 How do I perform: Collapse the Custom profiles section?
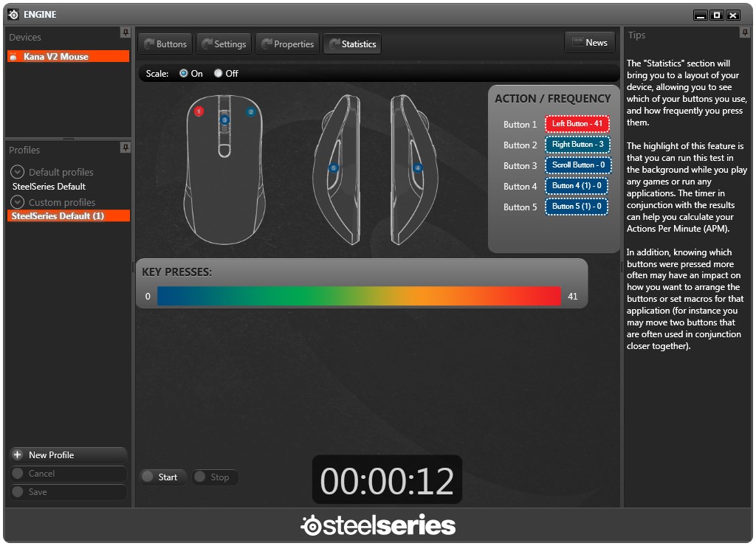(x=18, y=202)
